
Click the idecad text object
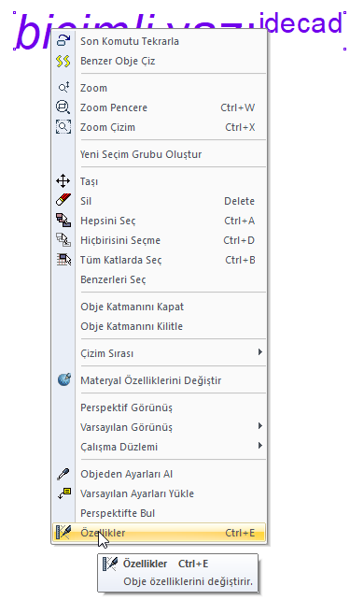click(301, 23)
